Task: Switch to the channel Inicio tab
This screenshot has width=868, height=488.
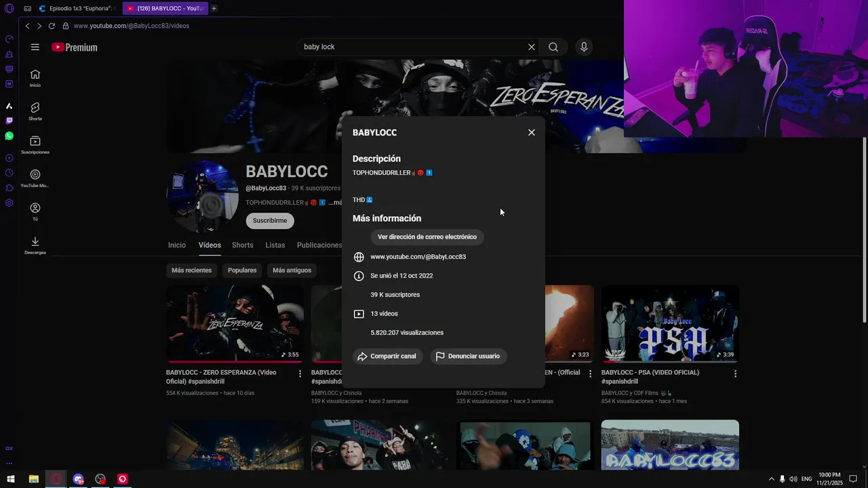Action: [177, 245]
